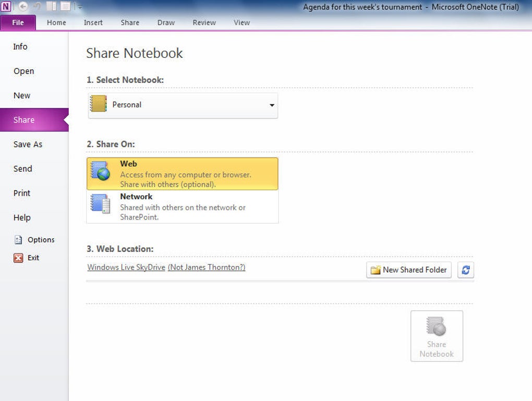Open Customize Quick Access Toolbar dropdown
This screenshot has width=532, height=401.
(80, 6)
